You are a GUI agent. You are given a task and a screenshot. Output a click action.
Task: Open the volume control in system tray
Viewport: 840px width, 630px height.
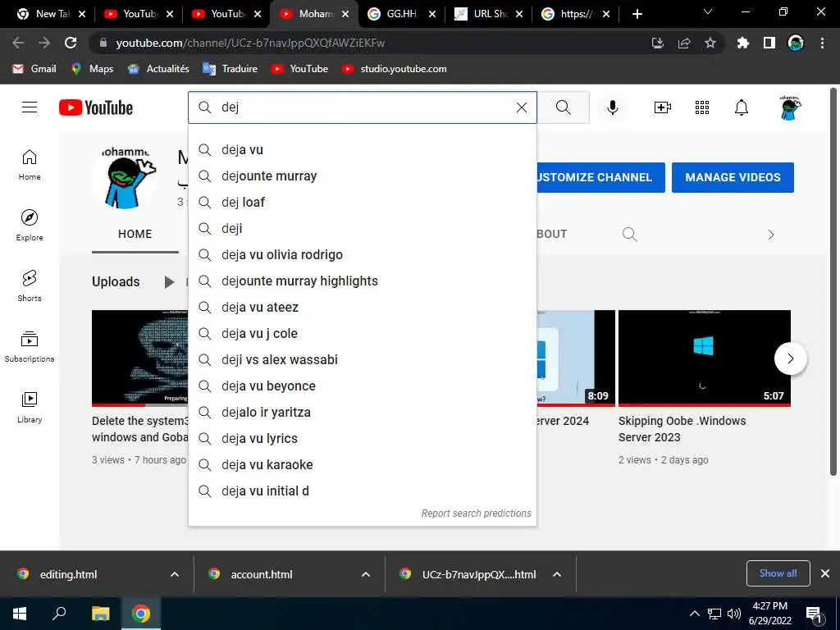734,614
